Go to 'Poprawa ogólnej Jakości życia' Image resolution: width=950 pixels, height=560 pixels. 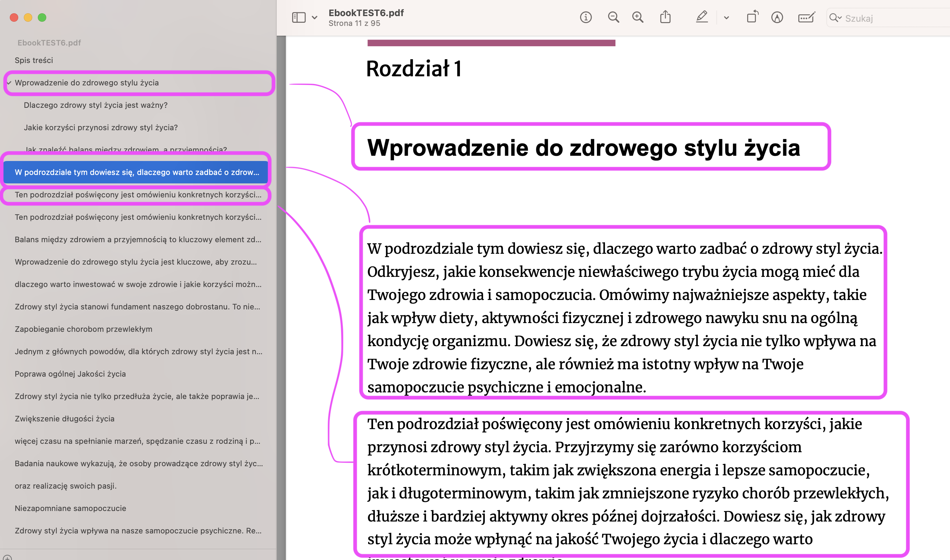[70, 374]
